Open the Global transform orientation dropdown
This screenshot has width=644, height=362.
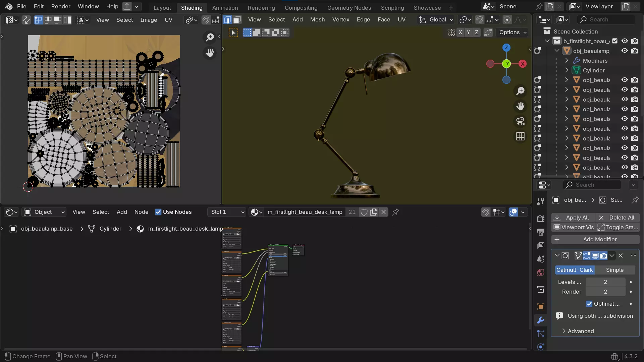[x=437, y=20]
